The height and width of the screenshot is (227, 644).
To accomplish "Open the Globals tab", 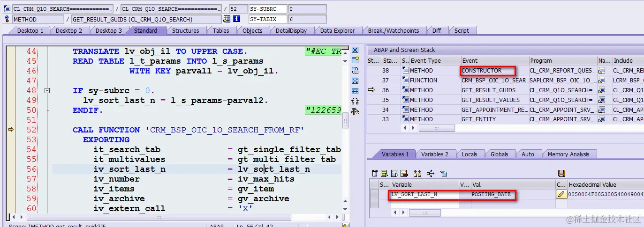I will pyautogui.click(x=500, y=154).
